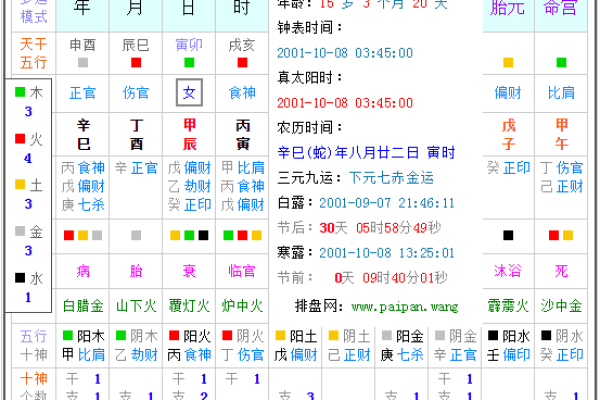
Task: Click the green 木 legend square
Action: click(x=20, y=92)
